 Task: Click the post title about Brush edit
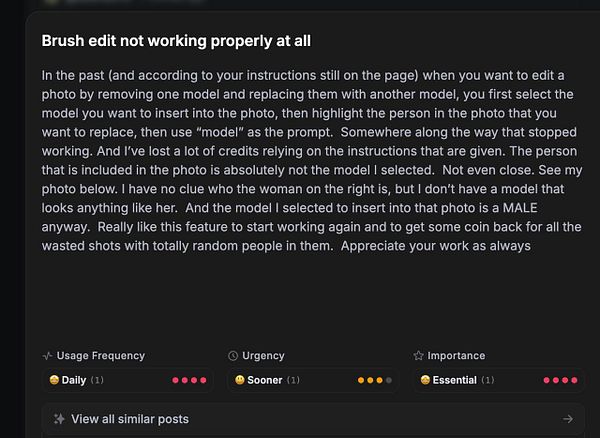pyautogui.click(x=176, y=41)
